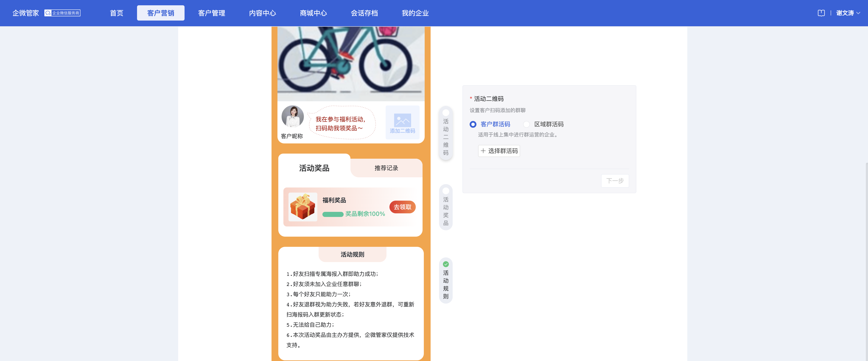The image size is (868, 361).
Task: Click the 活动规则 heading in preview
Action: (x=353, y=255)
